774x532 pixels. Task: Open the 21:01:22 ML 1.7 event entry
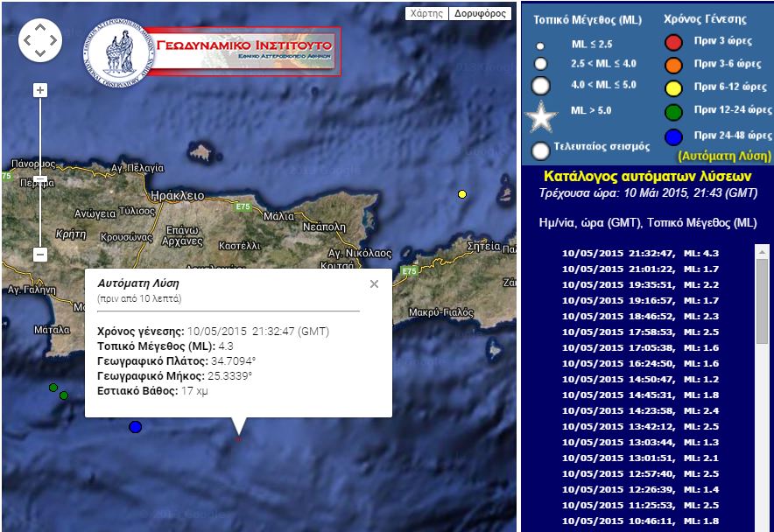(x=644, y=269)
